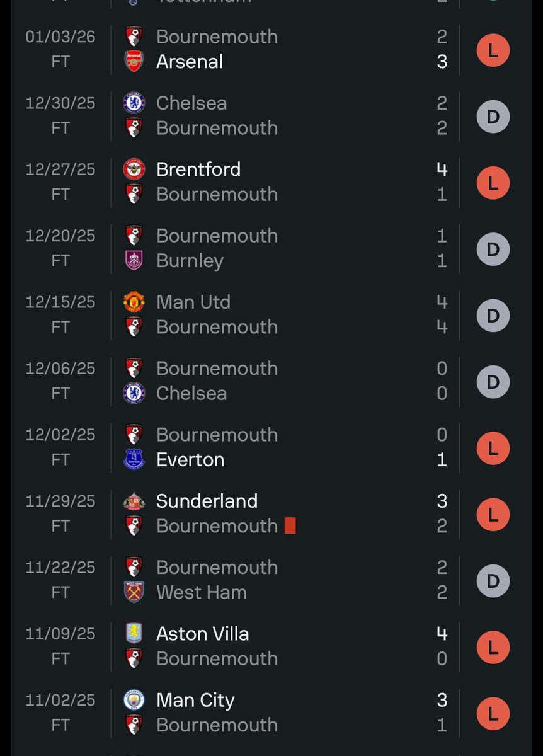Image resolution: width=543 pixels, height=756 pixels.
Task: Click the L badge for Everton match
Action: click(493, 449)
